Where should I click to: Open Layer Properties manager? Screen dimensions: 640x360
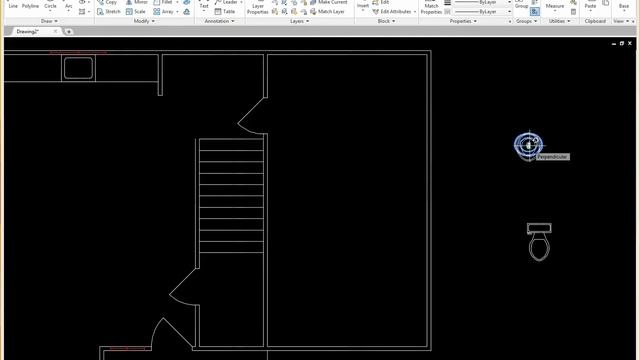[x=258, y=7]
